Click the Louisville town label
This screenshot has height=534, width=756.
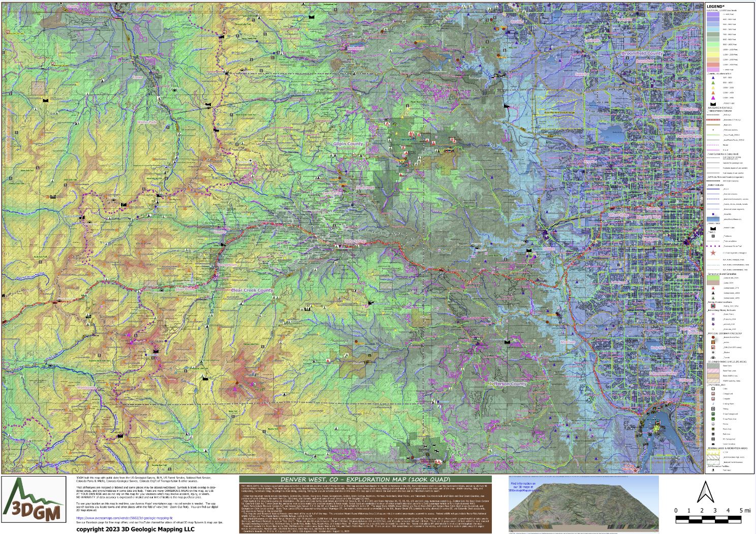592,40
